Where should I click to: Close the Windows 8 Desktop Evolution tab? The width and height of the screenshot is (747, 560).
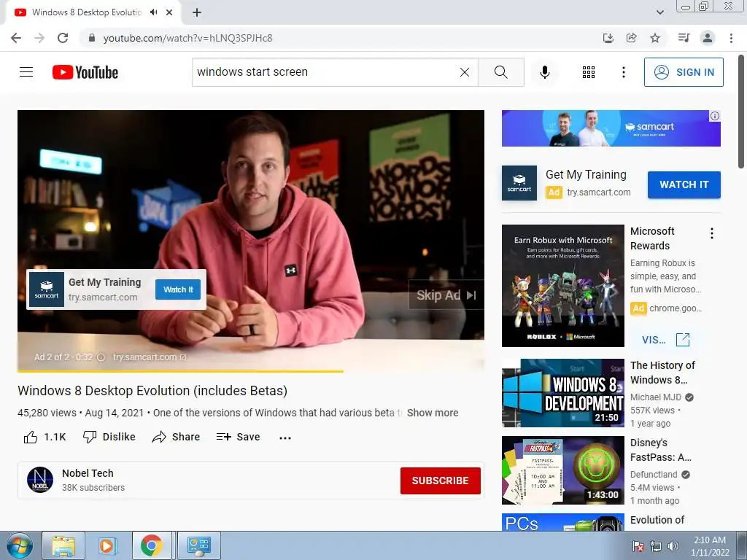[x=169, y=12]
